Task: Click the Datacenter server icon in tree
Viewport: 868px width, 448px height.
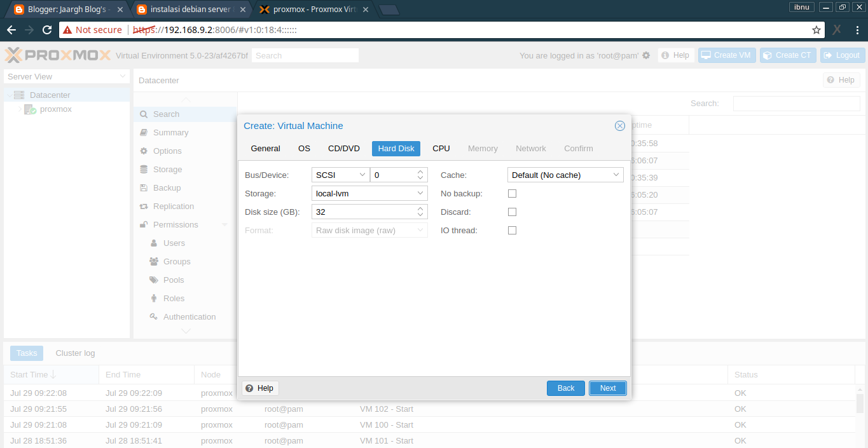Action: coord(19,95)
